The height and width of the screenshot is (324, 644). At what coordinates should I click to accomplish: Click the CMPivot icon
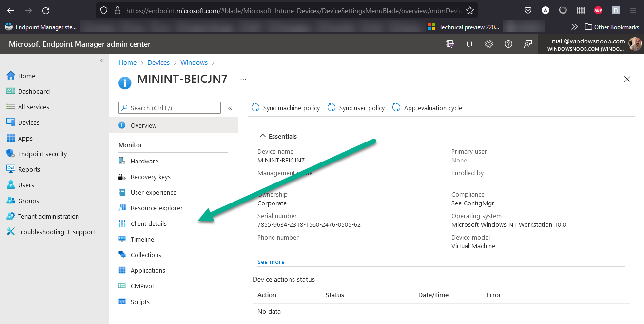pos(122,286)
